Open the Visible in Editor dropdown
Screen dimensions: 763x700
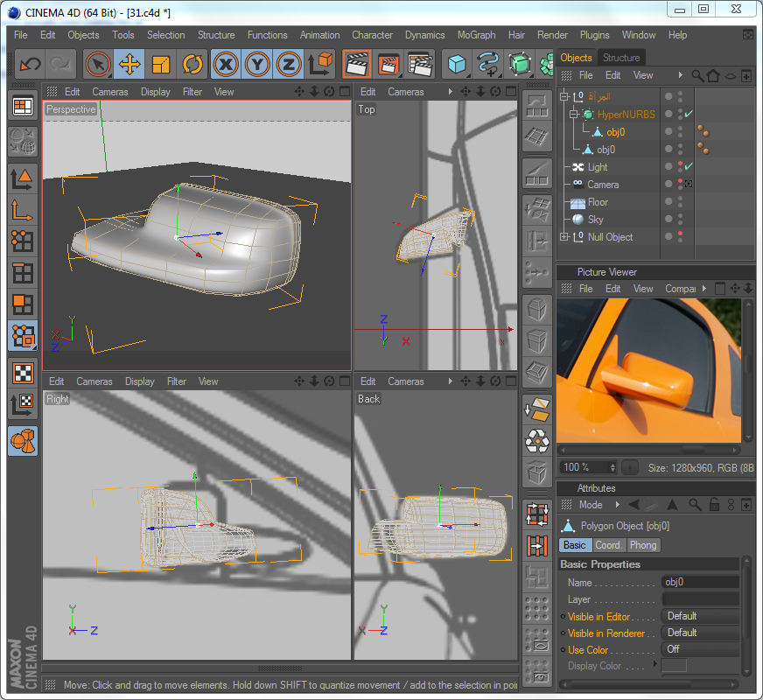coord(700,616)
